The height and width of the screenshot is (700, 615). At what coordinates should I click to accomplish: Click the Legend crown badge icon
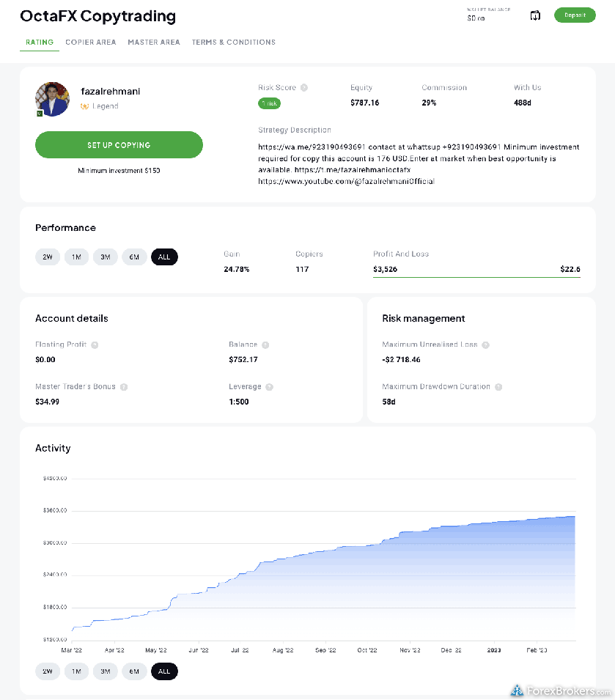(x=84, y=106)
